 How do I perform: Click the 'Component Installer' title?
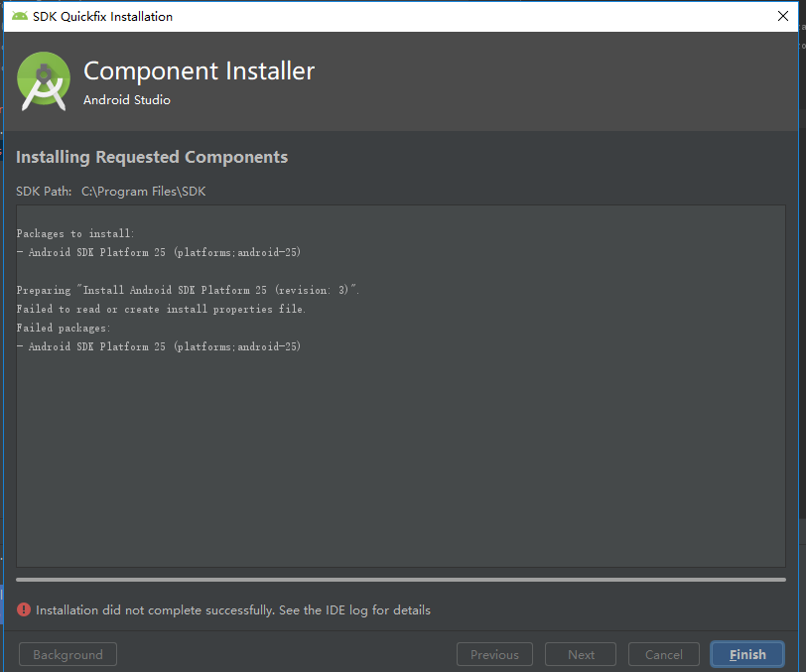click(x=199, y=70)
